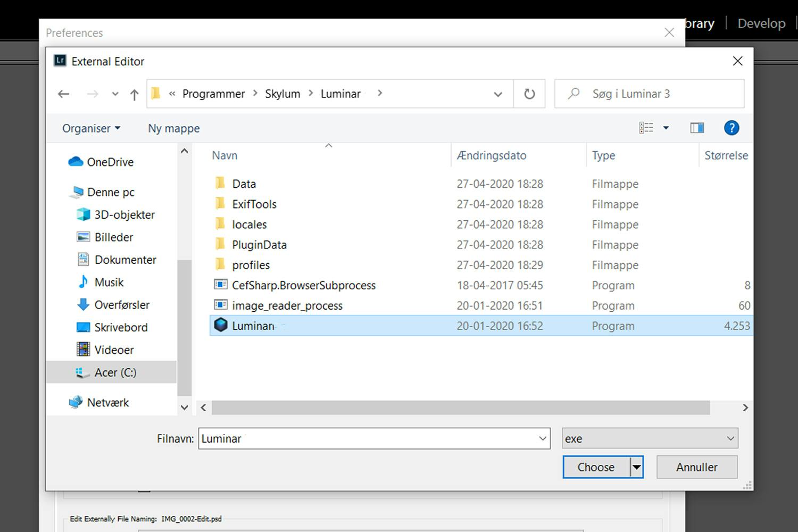Select Luminar in the path breadcrumb

click(x=340, y=94)
